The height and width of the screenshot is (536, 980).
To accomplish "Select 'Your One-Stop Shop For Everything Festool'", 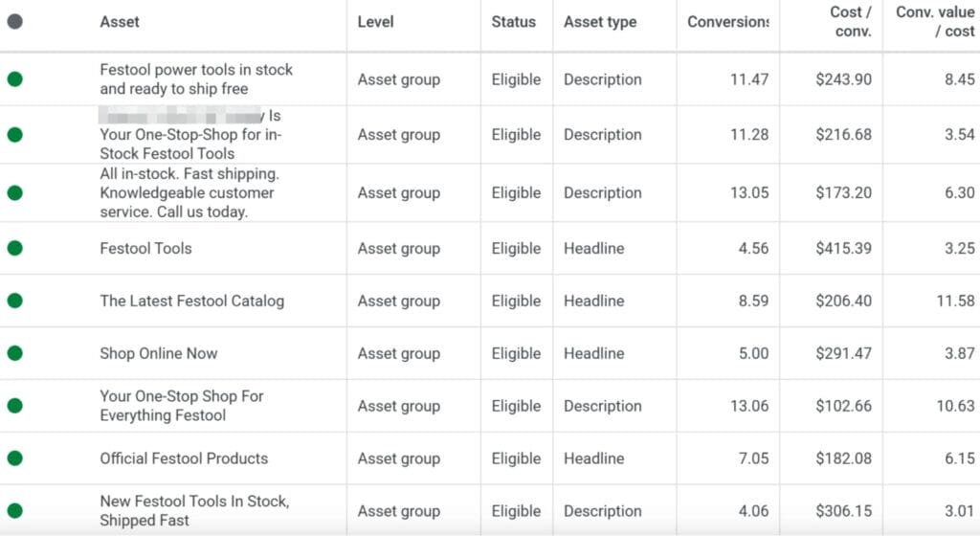I will (181, 406).
